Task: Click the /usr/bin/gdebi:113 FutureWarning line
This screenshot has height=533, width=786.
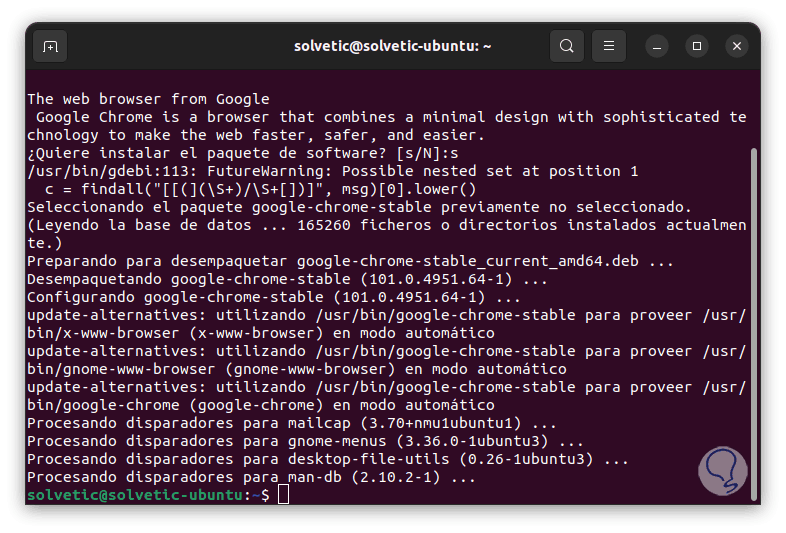Action: [332, 171]
